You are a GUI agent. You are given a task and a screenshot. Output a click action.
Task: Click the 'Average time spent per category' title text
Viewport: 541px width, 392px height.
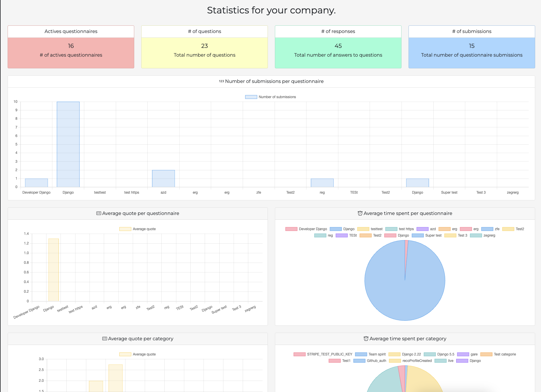click(x=408, y=339)
